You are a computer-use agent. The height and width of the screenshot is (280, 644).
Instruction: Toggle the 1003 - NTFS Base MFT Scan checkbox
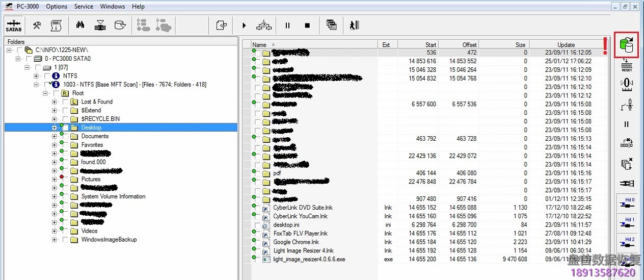[47, 85]
